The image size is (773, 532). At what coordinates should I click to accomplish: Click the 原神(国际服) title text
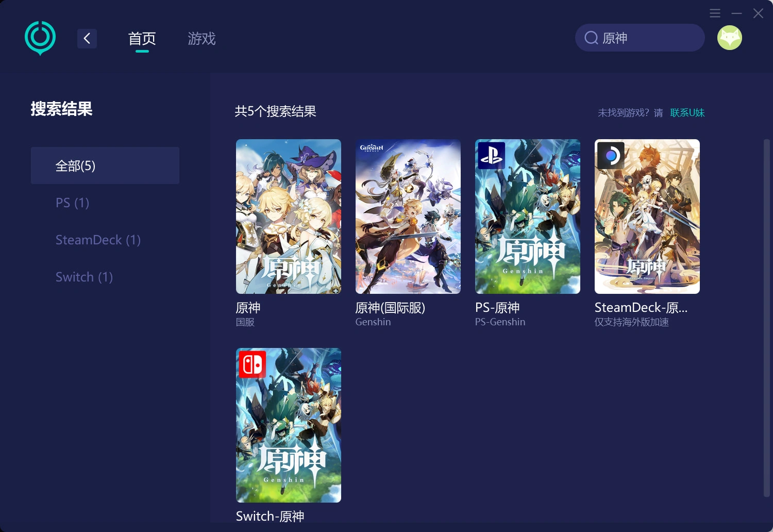pyautogui.click(x=390, y=308)
